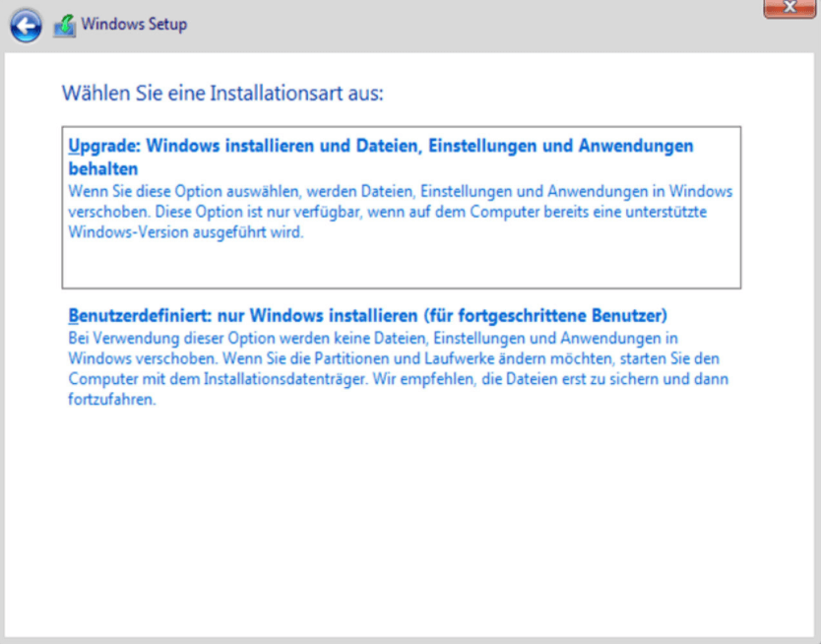
Task: Go back with the blue arrow button
Action: [26, 26]
